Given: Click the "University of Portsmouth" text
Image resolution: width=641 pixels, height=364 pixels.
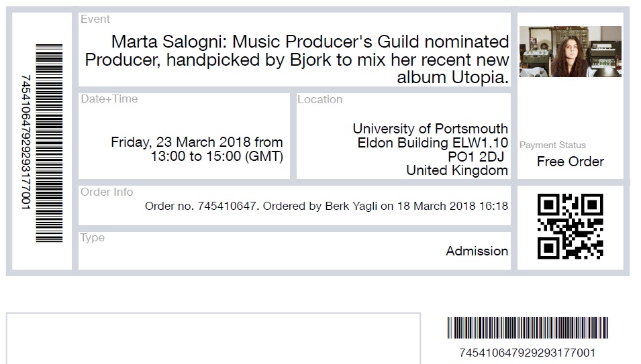Looking at the screenshot, I should click(x=430, y=129).
